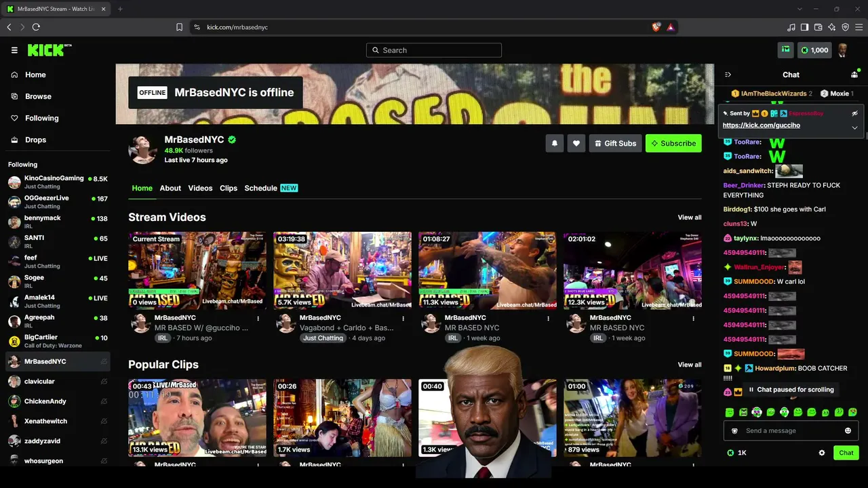The image size is (868, 488).
Task: Expand the pinned message chevron
Action: (854, 127)
